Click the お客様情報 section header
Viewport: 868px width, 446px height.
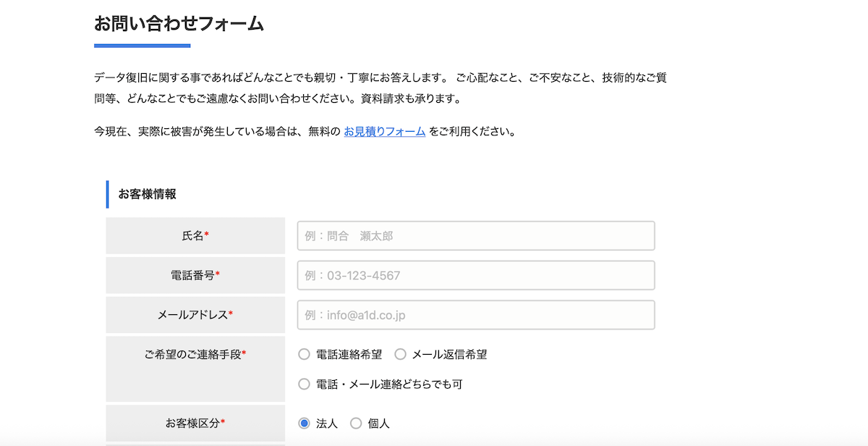pos(148,194)
